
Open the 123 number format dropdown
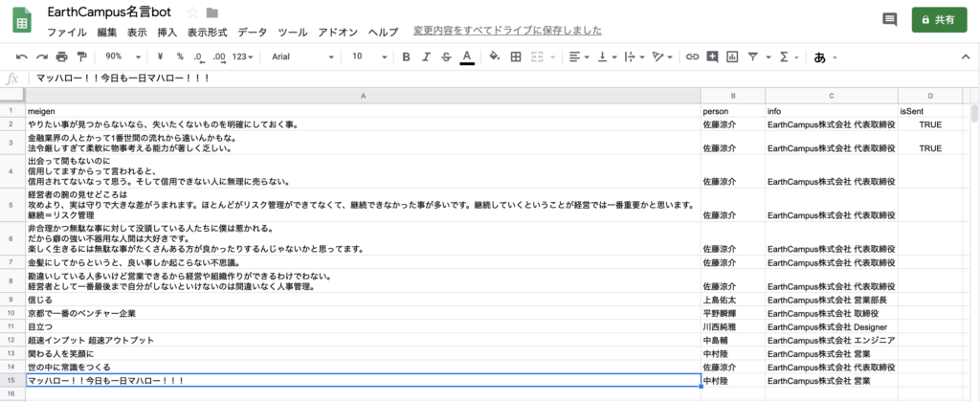click(242, 56)
